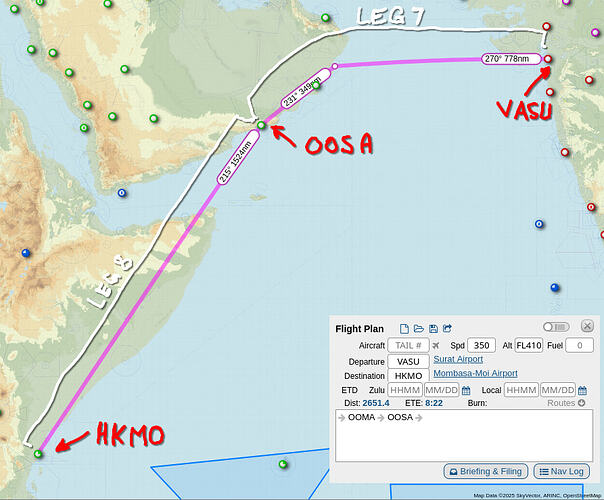Screen dimensions: 604x500
Task: Toggle the Flight Plan switch
Action: 555,327
